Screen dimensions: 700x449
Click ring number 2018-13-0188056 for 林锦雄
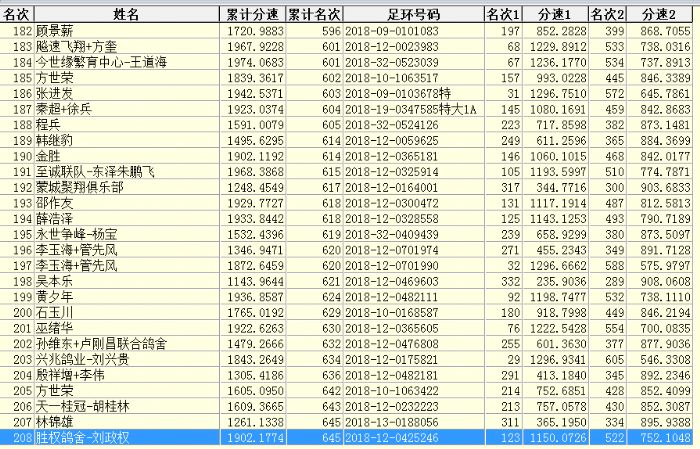coord(399,422)
